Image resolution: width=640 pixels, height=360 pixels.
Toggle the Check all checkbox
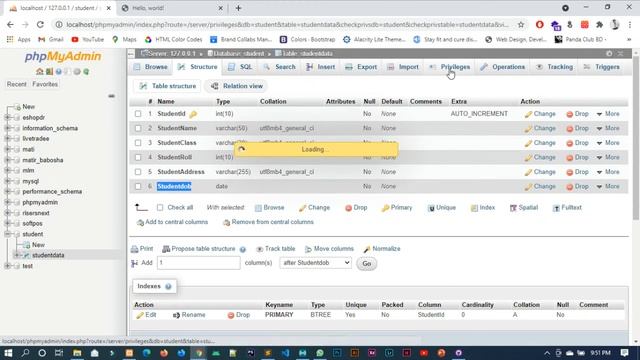pyautogui.click(x=160, y=207)
